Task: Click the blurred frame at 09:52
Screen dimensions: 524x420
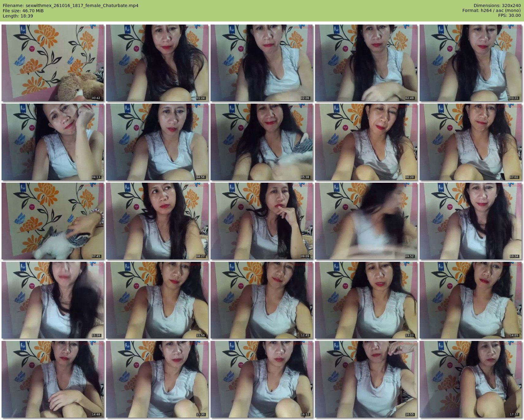Action: click(366, 221)
